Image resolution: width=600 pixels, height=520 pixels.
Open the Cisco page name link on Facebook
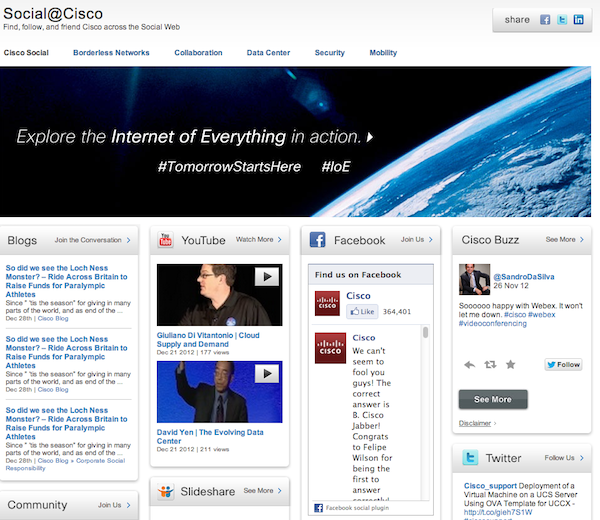tap(358, 296)
